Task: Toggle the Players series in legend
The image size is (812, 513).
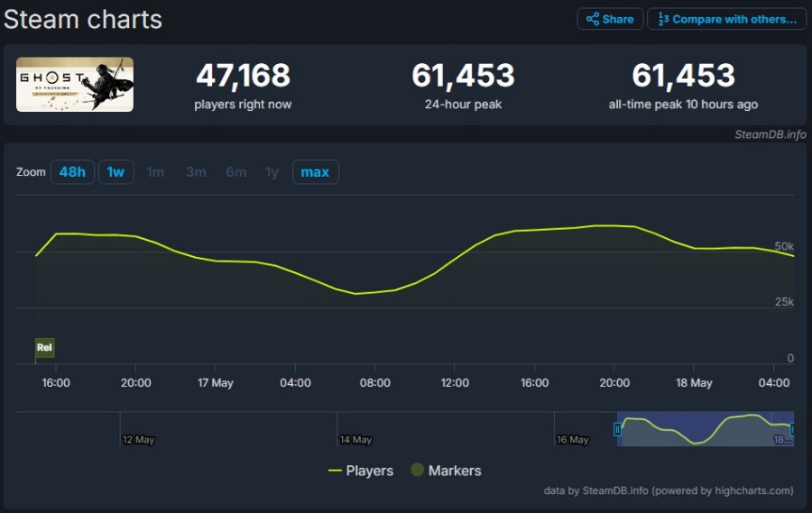Action: [361, 471]
